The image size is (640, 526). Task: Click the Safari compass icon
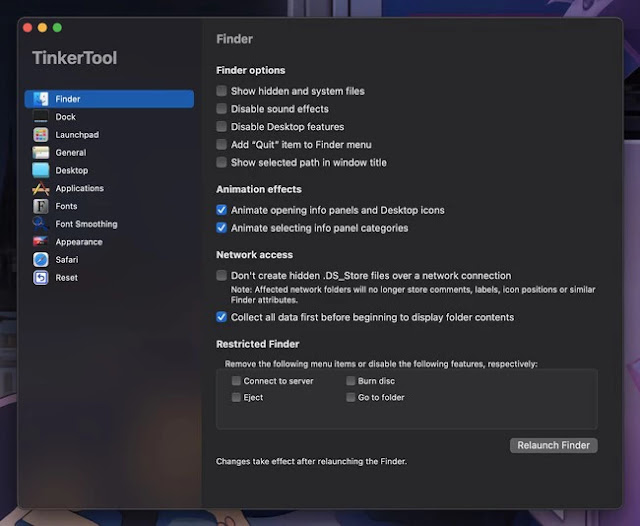coord(41,260)
